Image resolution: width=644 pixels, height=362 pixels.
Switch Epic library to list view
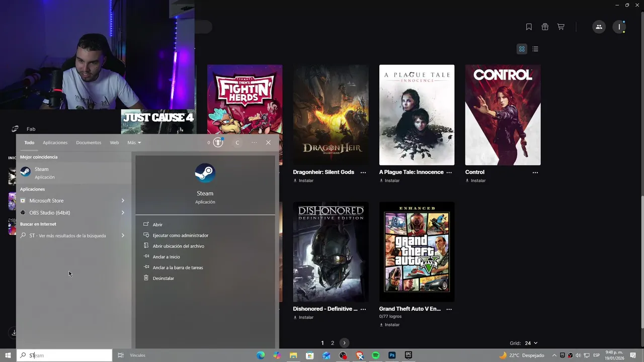(x=535, y=49)
